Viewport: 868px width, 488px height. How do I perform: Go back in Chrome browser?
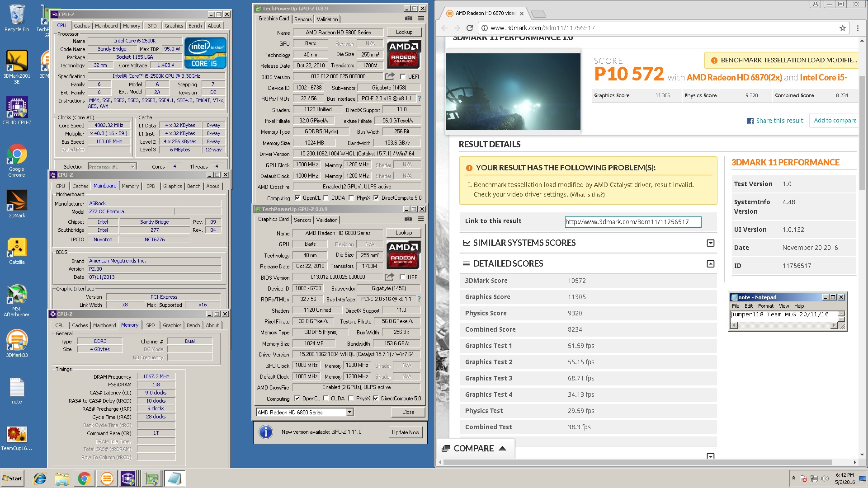444,28
